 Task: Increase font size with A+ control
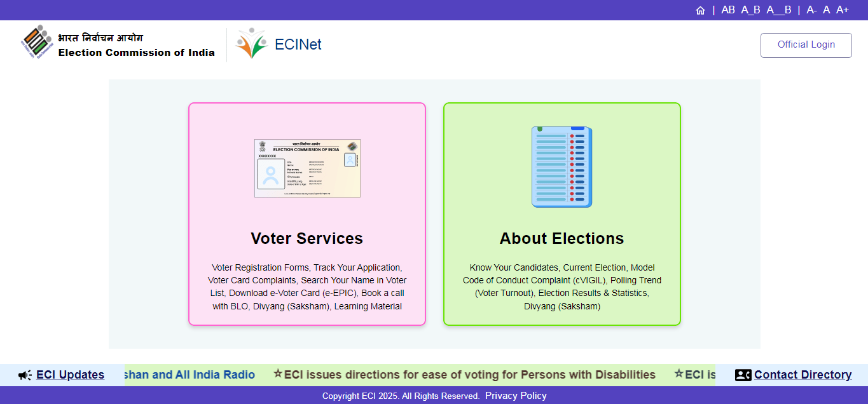pyautogui.click(x=842, y=10)
